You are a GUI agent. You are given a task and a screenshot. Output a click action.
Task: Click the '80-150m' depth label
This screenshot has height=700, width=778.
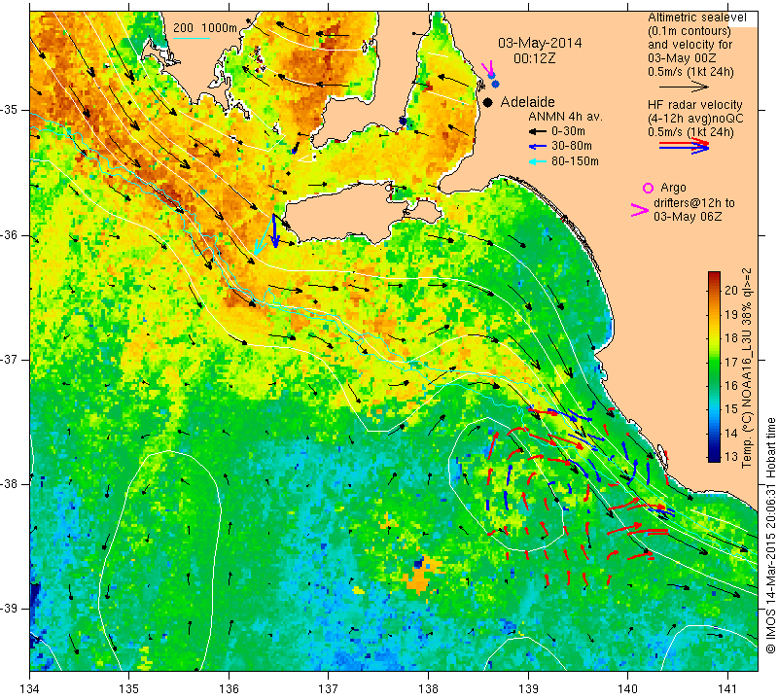tap(575, 160)
